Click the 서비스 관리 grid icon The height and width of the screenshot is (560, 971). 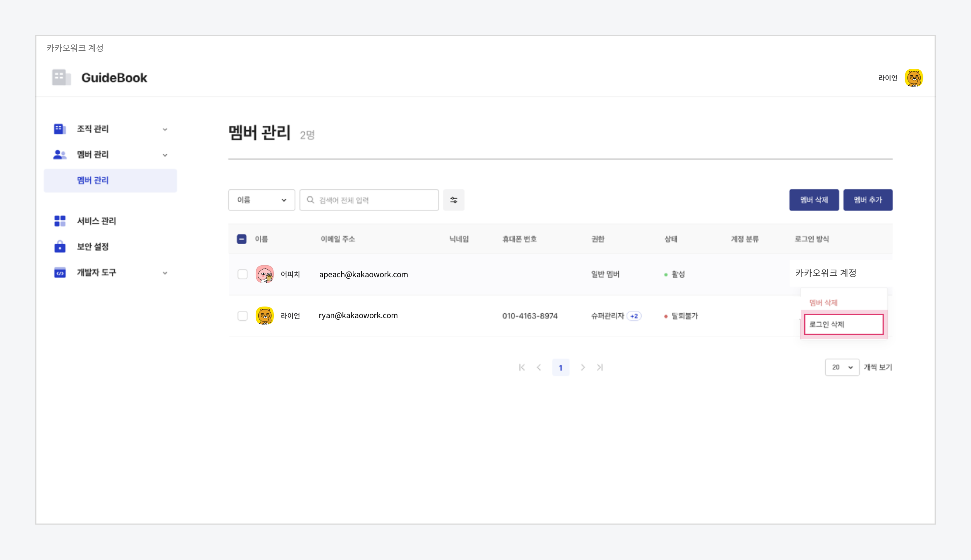coord(60,221)
